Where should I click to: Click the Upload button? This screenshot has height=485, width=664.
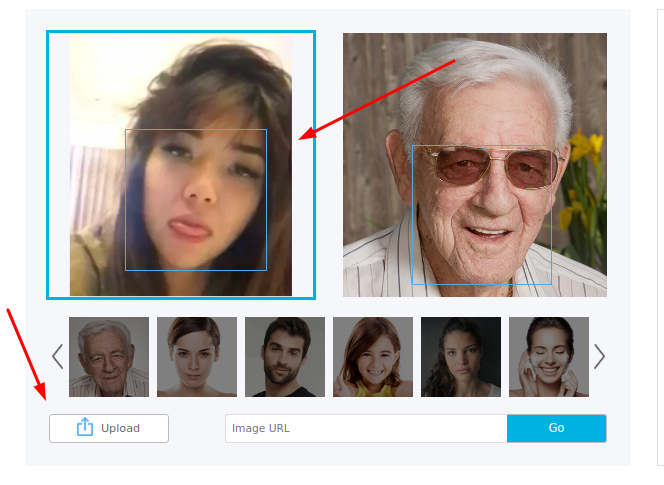(x=109, y=428)
